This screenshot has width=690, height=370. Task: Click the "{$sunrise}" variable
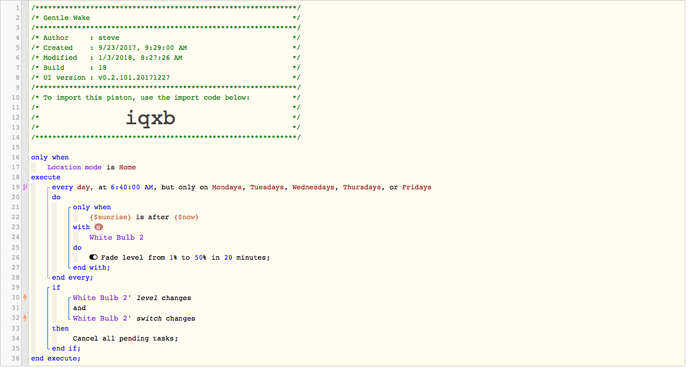pyautogui.click(x=110, y=217)
